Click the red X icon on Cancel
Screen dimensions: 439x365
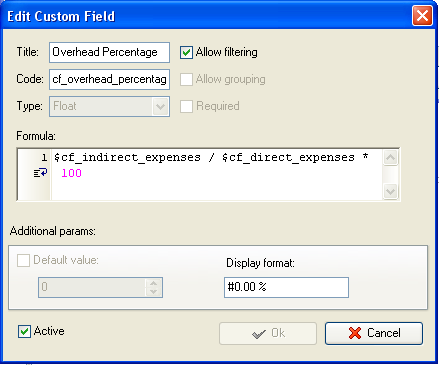[355, 333]
